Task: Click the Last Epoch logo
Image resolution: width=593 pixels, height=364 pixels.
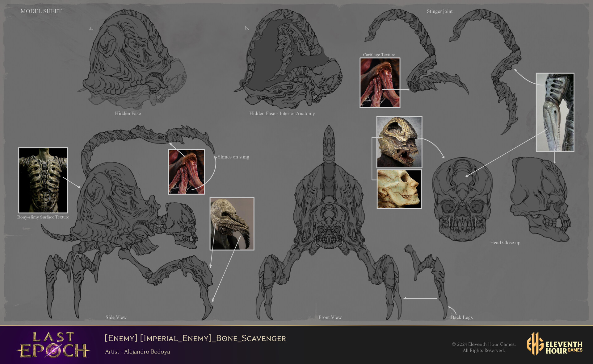Action: (53, 345)
